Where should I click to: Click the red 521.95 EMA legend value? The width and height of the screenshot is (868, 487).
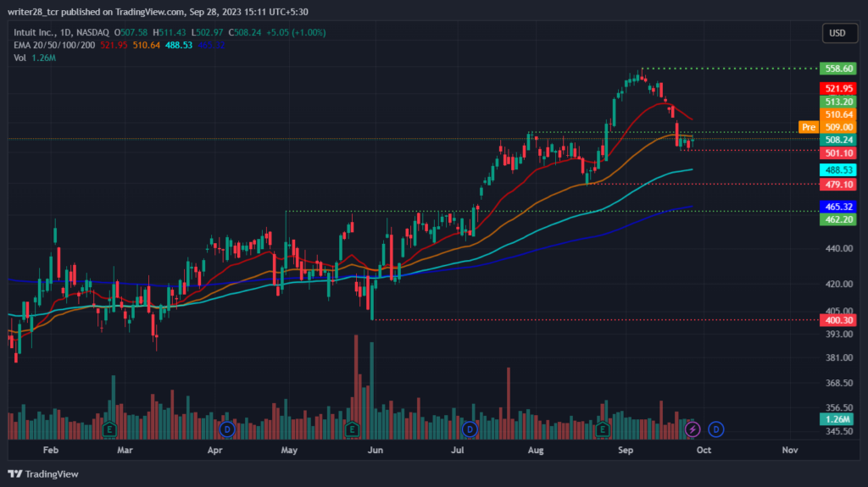pyautogui.click(x=114, y=46)
